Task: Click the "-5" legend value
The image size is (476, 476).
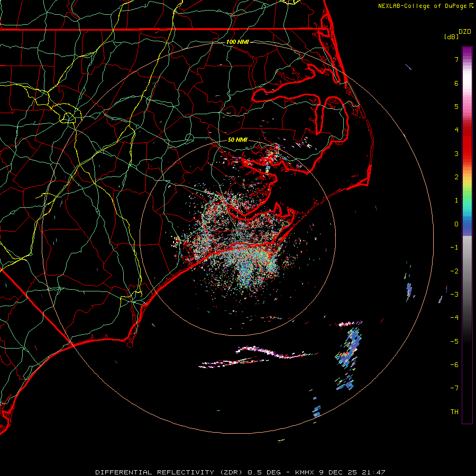Action: tap(454, 342)
